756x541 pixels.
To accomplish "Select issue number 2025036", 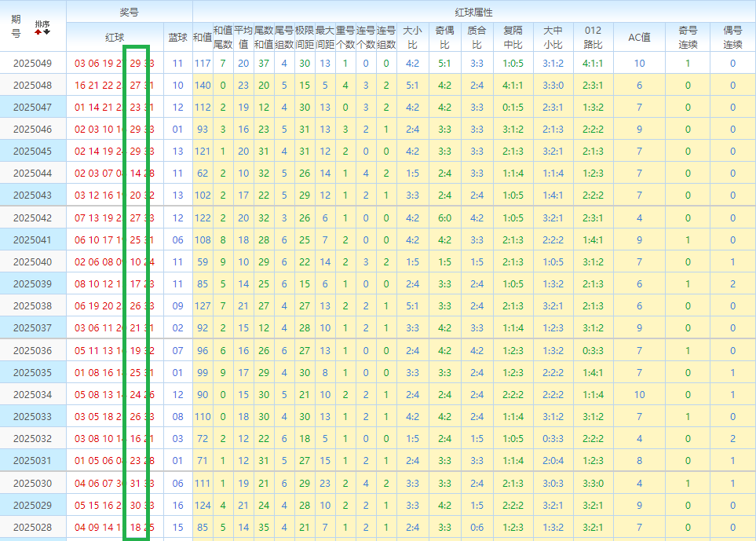I will click(32, 350).
